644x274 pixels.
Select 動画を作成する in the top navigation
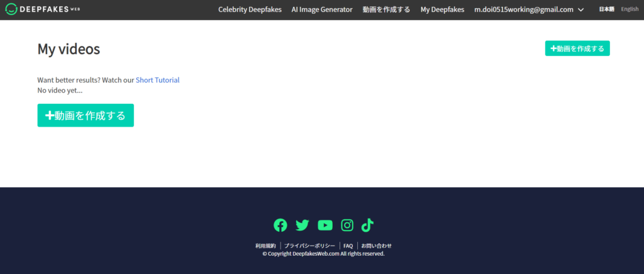[x=387, y=9]
